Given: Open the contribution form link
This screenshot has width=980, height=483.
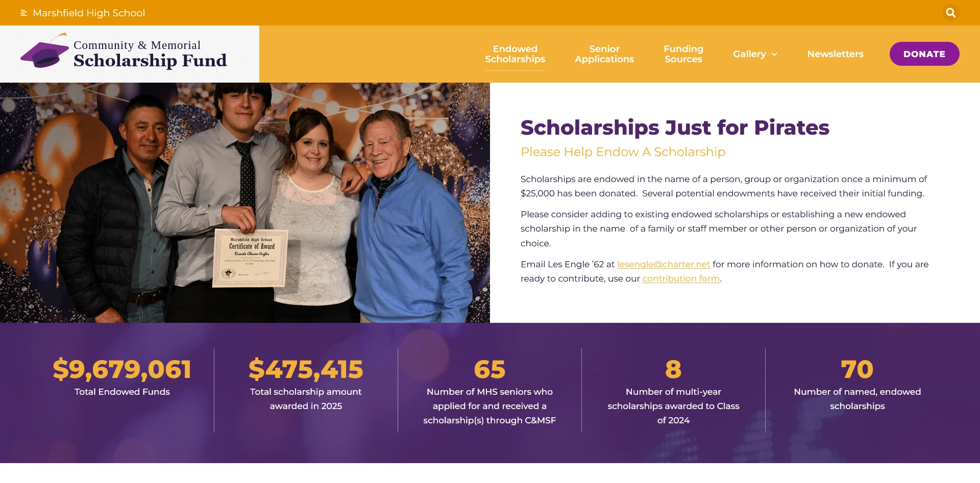Looking at the screenshot, I should [681, 278].
